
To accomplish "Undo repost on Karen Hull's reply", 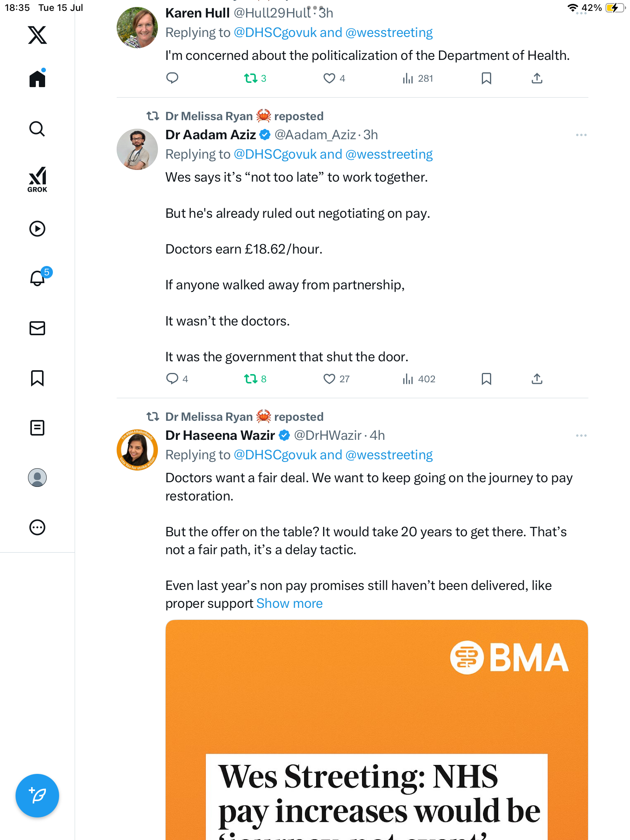I will pyautogui.click(x=255, y=79).
